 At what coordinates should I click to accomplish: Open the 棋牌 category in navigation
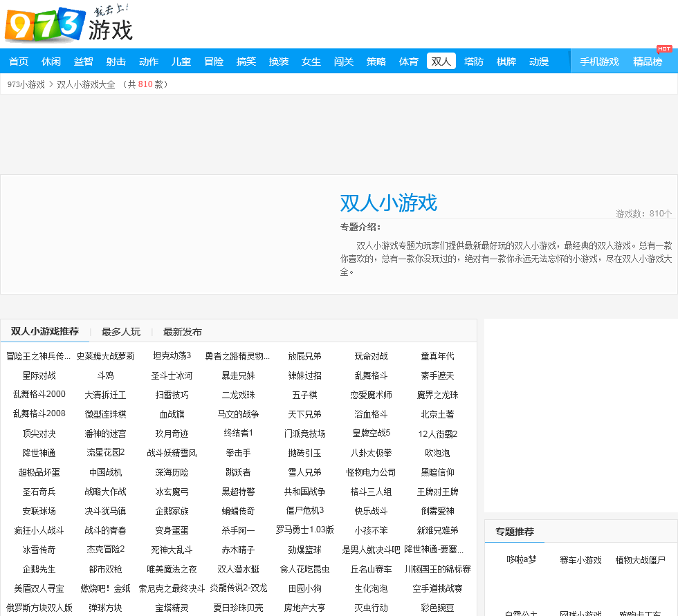click(x=506, y=62)
